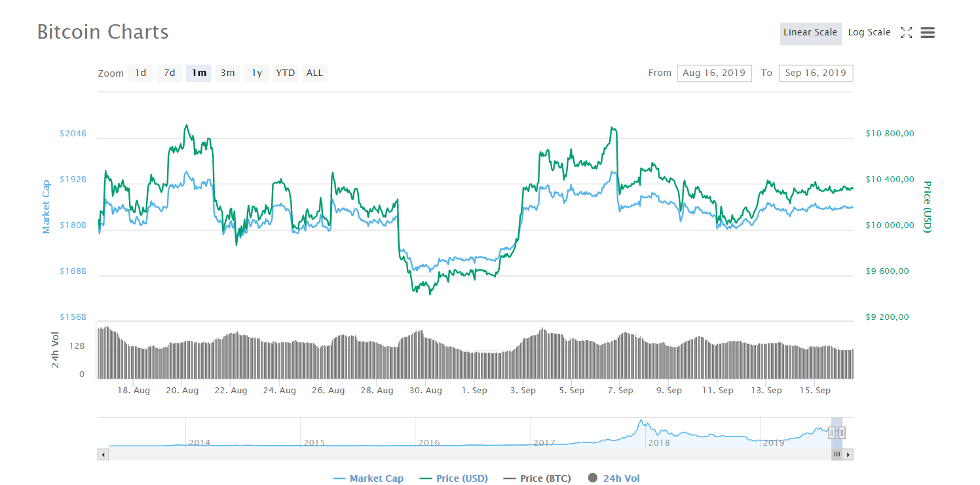Click the $180B market cap axis label

point(73,225)
